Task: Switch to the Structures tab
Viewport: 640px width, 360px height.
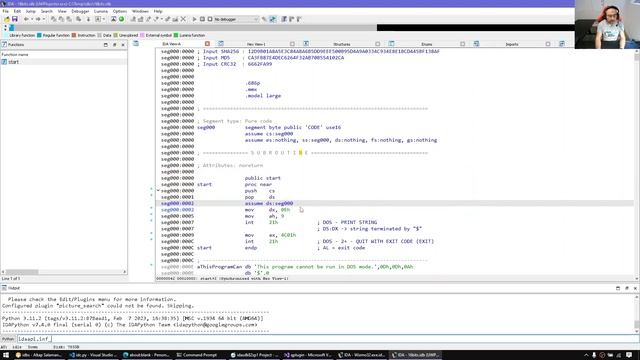Action: (342, 44)
